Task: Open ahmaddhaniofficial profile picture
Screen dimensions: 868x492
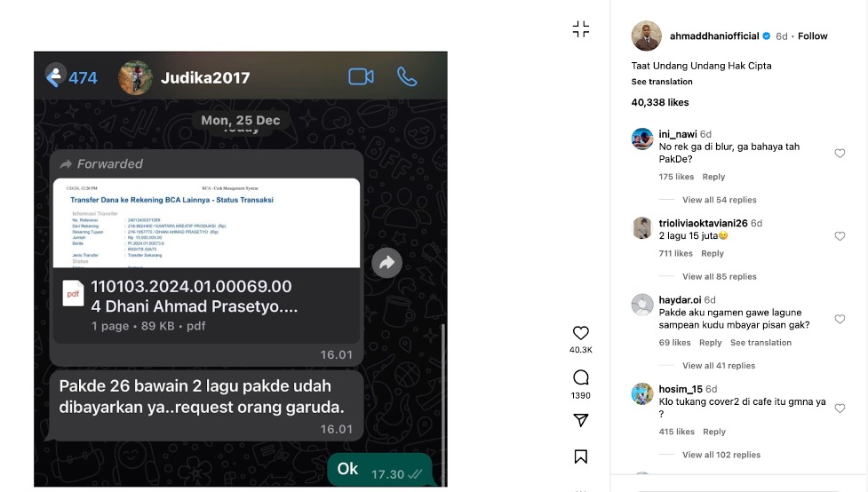Action: (x=647, y=36)
